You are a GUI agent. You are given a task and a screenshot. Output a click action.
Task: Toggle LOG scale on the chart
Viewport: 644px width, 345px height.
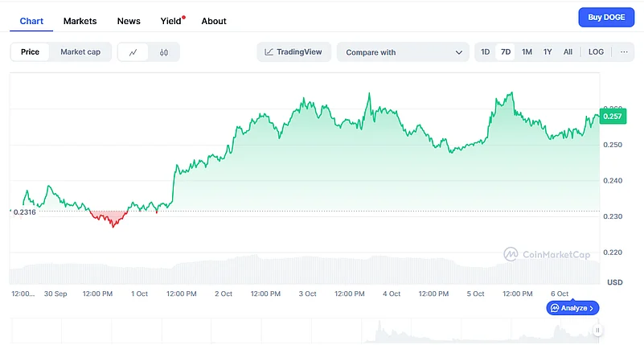[596, 52]
